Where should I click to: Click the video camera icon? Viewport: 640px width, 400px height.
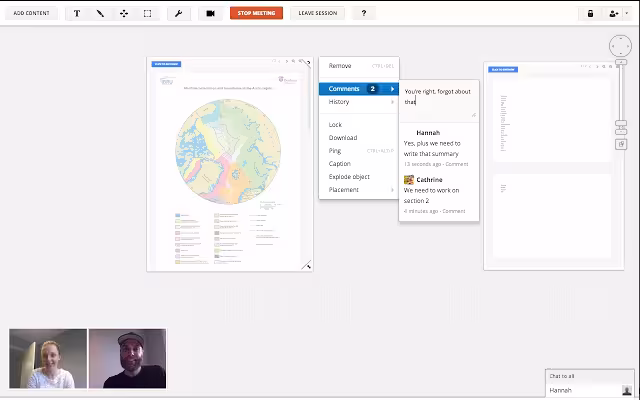point(210,13)
